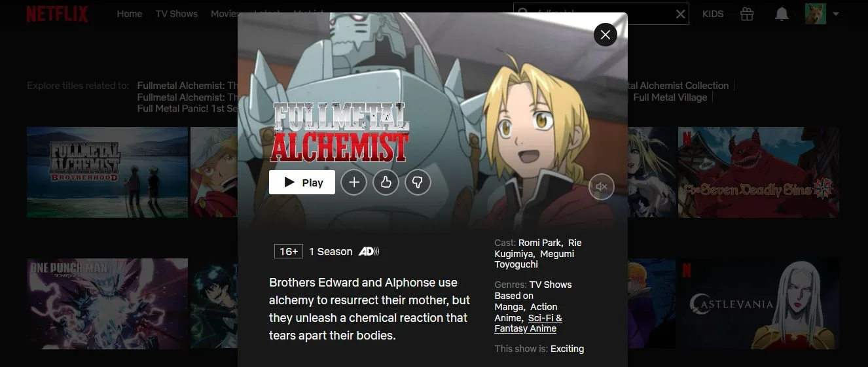Rate the show with thumbs down
The image size is (868, 367).
tap(418, 183)
